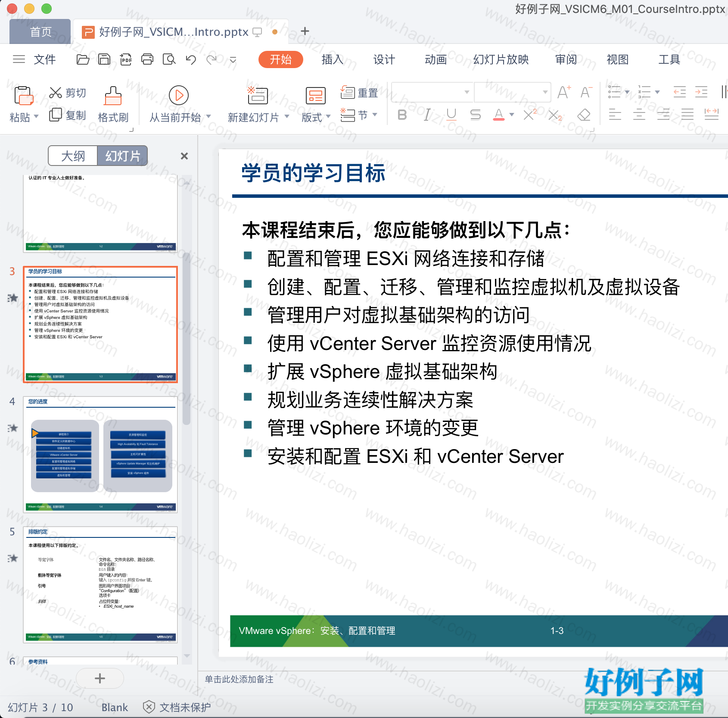
Task: Align text left
Action: (615, 115)
